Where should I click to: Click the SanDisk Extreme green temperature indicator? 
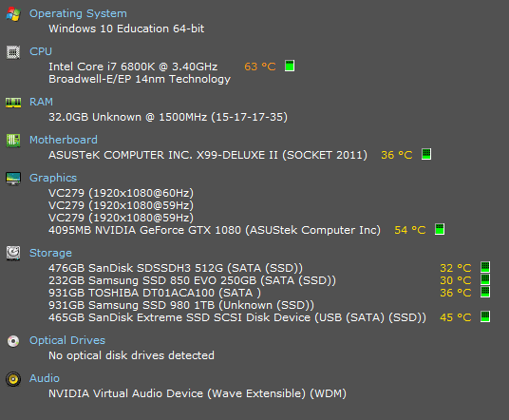tap(485, 316)
